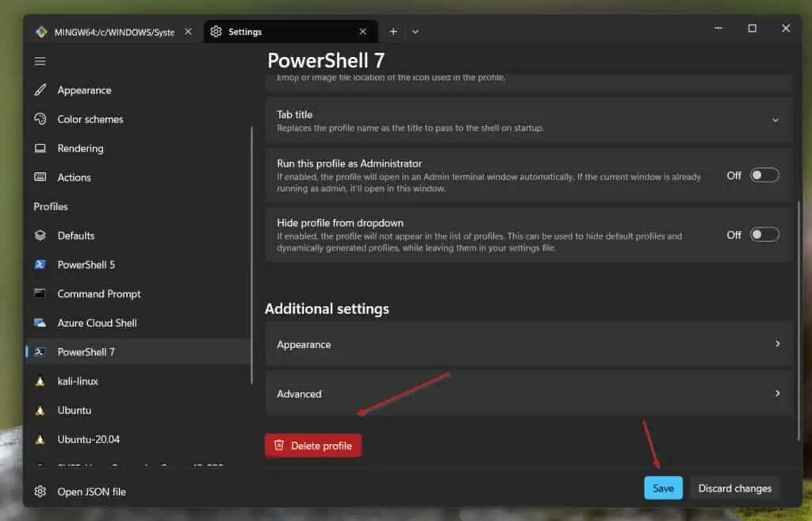Click the sidebar vertical scrollbar
This screenshot has height=521, width=812.
coord(251,255)
